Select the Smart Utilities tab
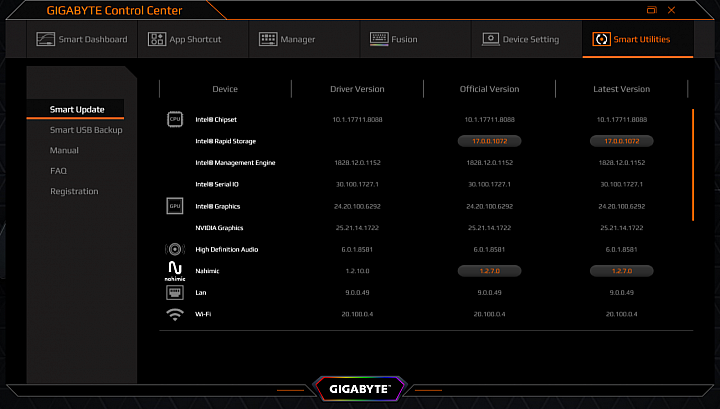Screen dimensions: 720x409 point(638,39)
